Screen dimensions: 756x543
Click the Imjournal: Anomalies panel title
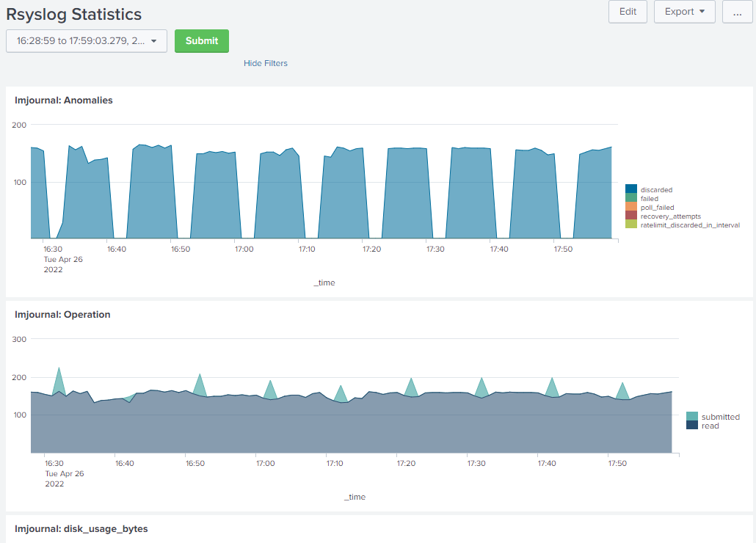[64, 101]
